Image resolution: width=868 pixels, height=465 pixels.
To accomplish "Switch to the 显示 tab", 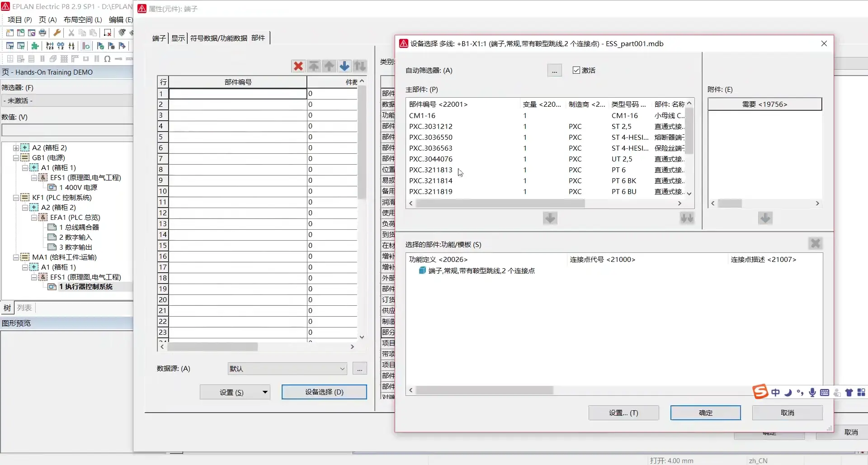I will tap(178, 38).
